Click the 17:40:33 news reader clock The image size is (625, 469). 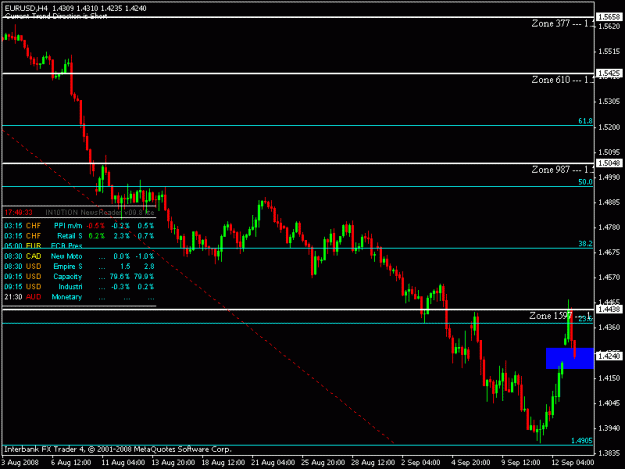(18, 212)
